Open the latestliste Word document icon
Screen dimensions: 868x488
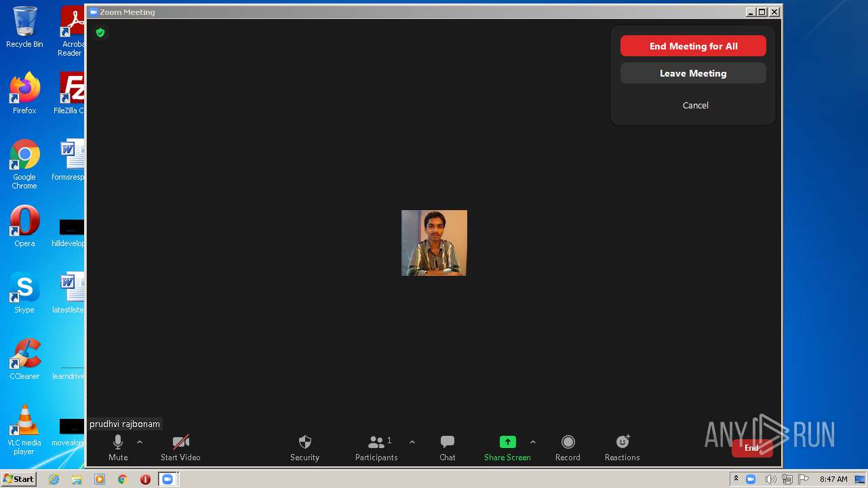pos(69,293)
